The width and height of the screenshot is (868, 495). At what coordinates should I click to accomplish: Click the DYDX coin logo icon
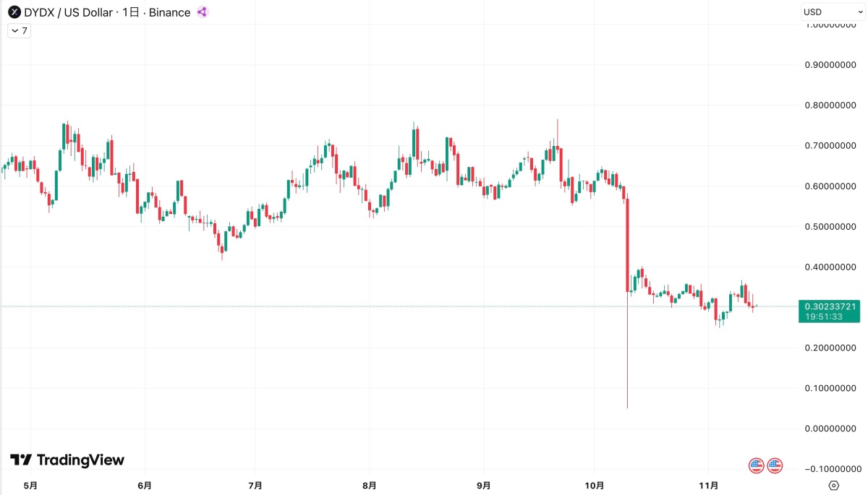click(13, 12)
